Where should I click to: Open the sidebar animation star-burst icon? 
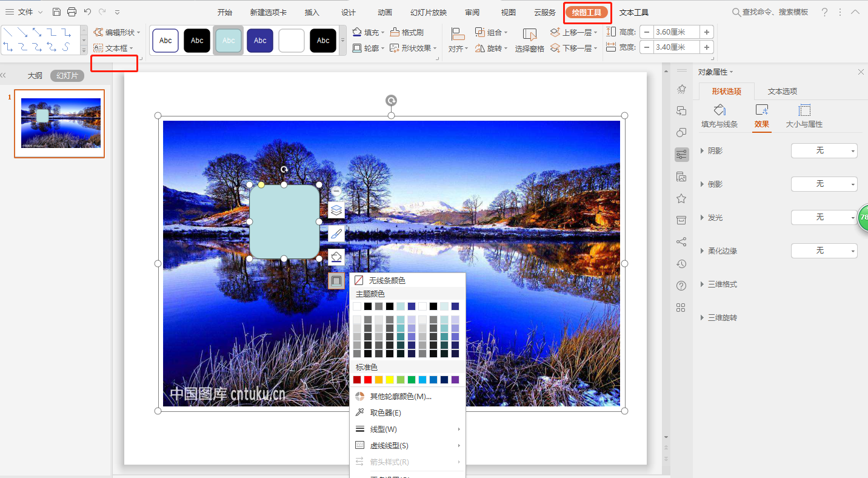tap(681, 89)
